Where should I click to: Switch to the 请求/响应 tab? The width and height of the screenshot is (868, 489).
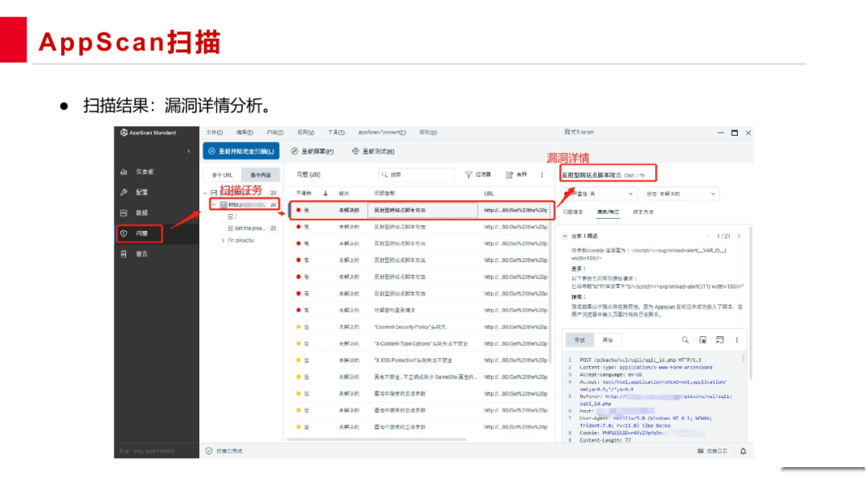point(608,212)
